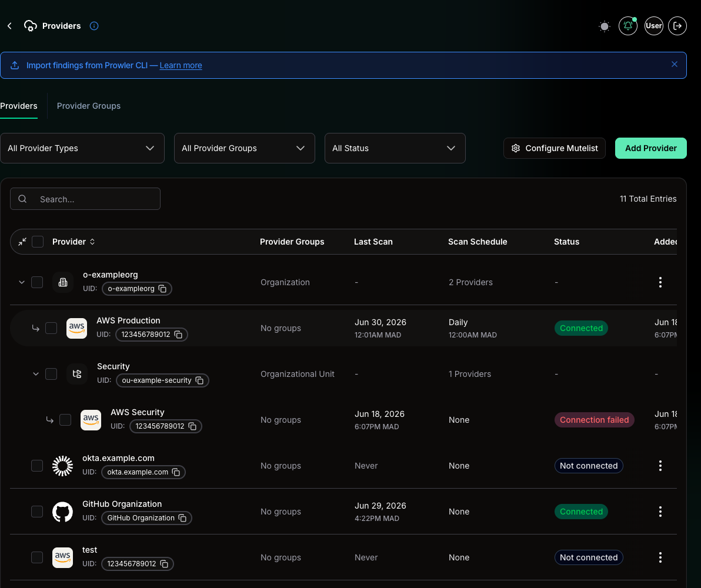Focus the Search input field
This screenshot has width=701, height=588.
85,199
